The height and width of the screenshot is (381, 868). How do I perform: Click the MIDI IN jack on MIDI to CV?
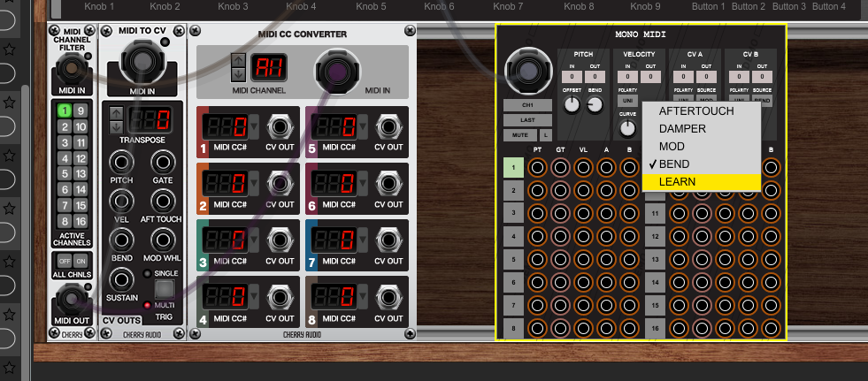point(142,61)
